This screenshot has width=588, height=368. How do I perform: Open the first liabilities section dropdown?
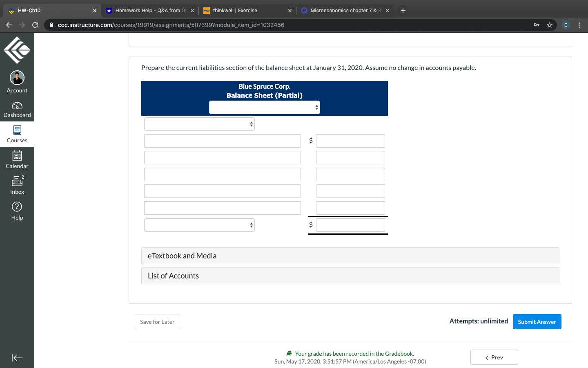(x=199, y=124)
